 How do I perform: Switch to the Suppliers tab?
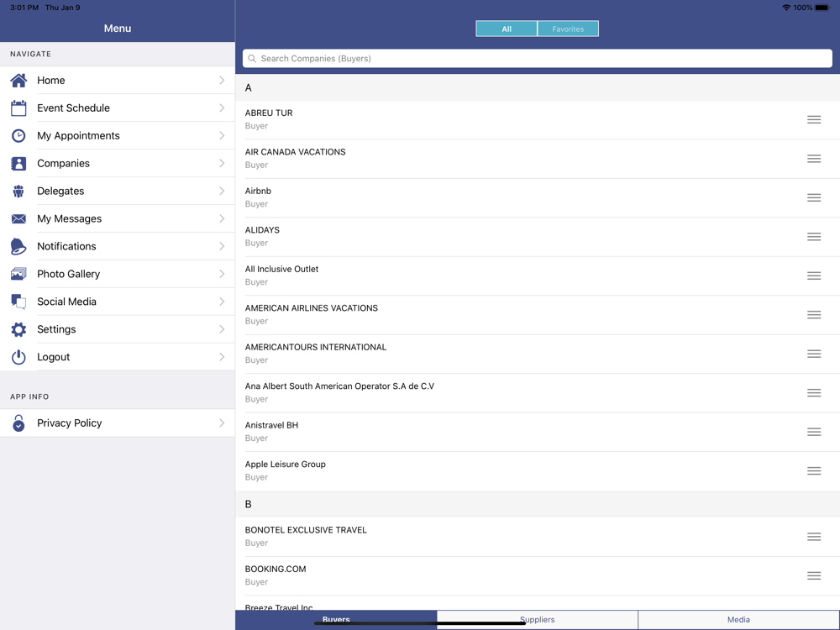point(538,620)
